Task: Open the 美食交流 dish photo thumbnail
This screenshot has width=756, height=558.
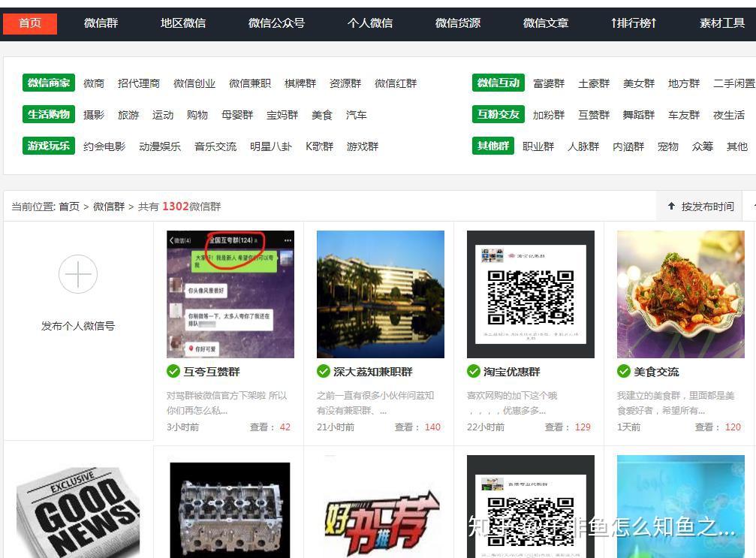Action: (681, 294)
